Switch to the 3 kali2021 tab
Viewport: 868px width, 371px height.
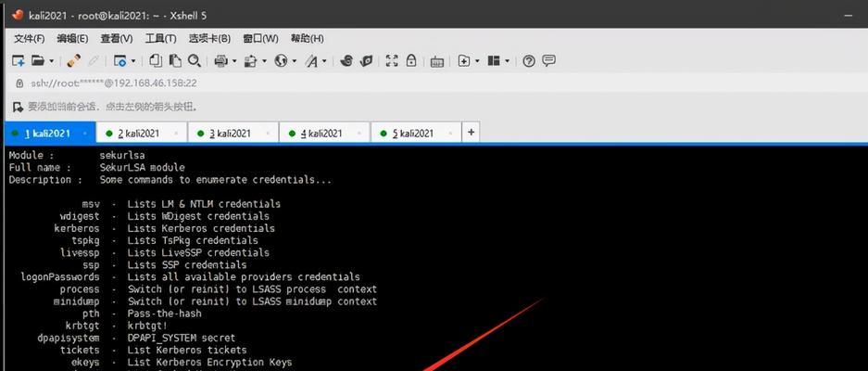tap(233, 133)
